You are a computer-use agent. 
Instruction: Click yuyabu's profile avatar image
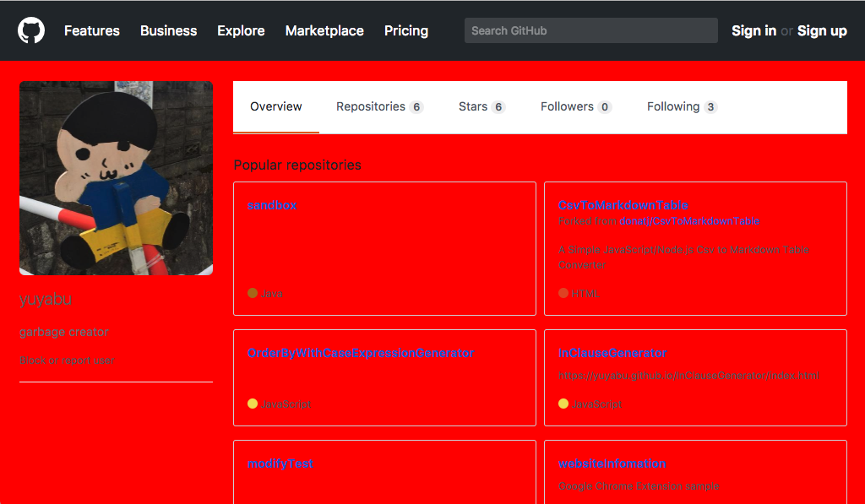(116, 178)
